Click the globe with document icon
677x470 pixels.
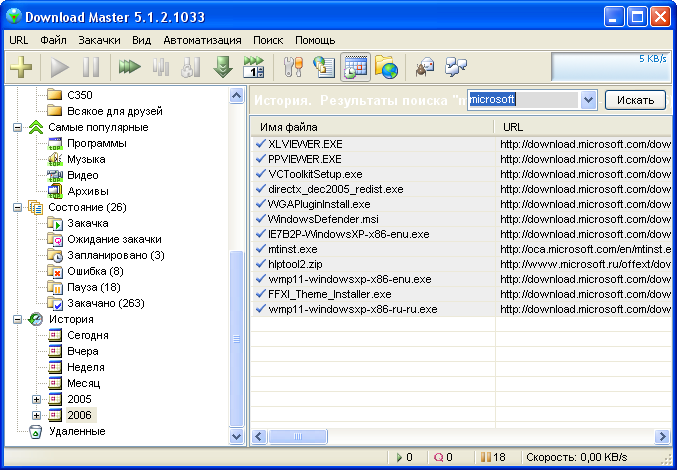324,67
